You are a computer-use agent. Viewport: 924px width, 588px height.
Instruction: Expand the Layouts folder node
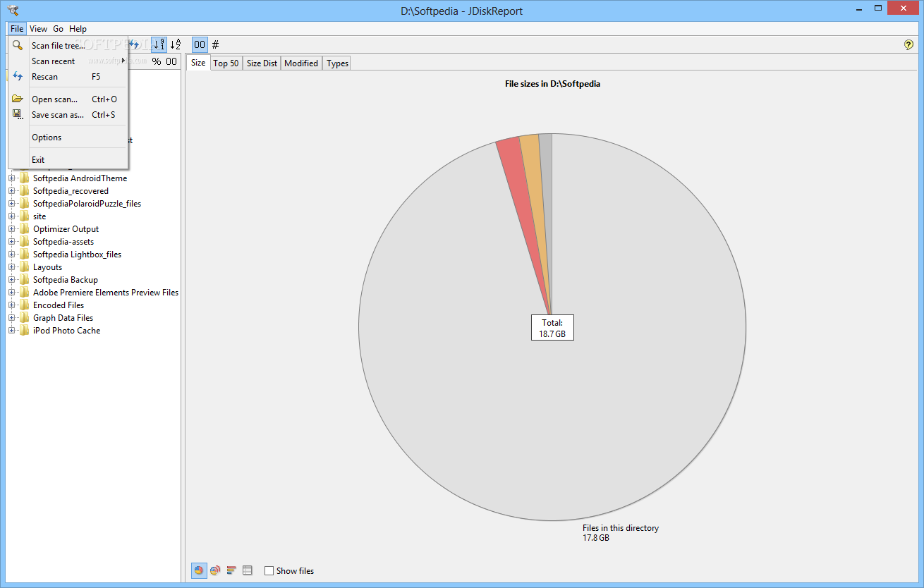11,267
